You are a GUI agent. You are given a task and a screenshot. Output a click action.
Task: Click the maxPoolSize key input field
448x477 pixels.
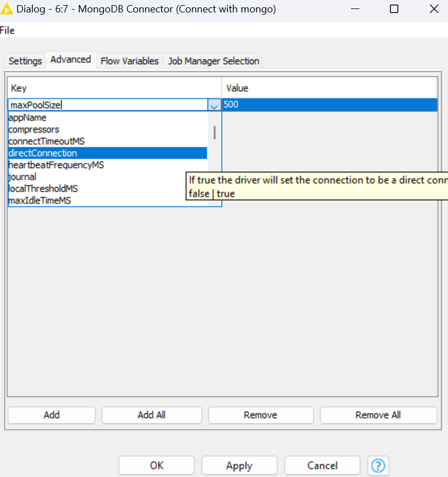click(108, 105)
